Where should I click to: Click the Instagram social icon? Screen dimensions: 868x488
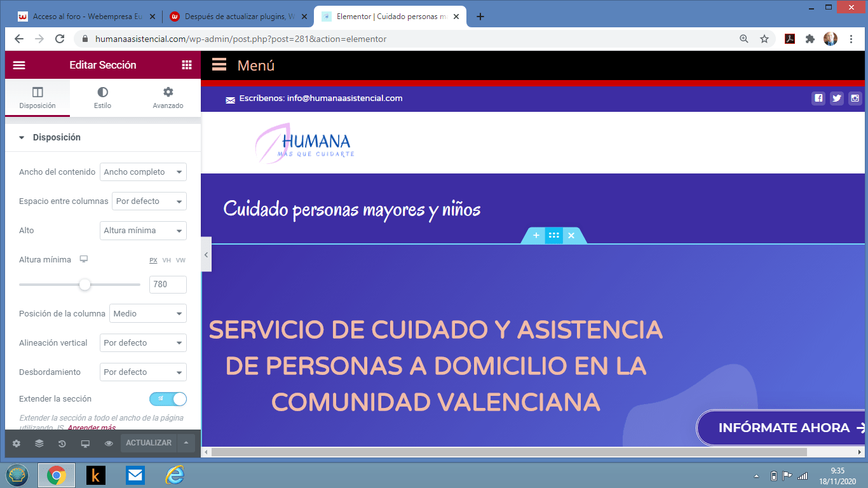click(855, 98)
